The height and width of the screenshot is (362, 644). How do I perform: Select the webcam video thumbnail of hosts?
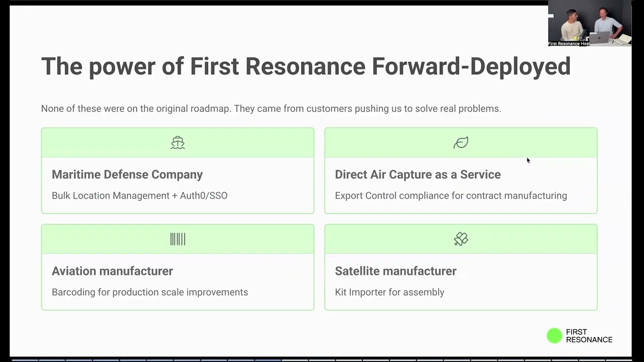(x=590, y=23)
